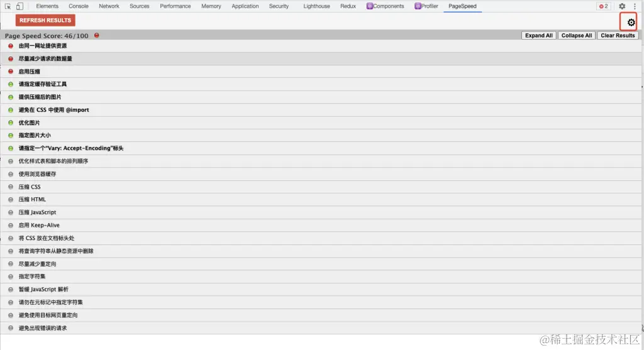Expand the 提供压缩后的图片 rule
This screenshot has height=350, width=644.
point(321,97)
